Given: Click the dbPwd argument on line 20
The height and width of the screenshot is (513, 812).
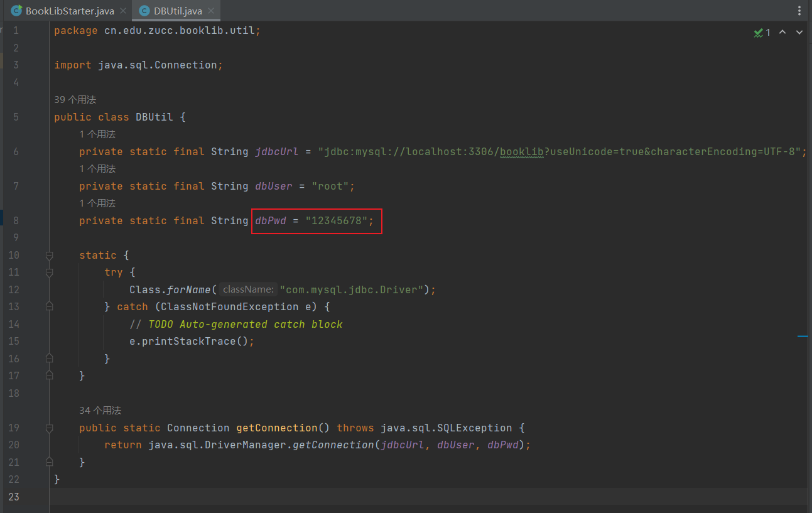Looking at the screenshot, I should pos(503,445).
